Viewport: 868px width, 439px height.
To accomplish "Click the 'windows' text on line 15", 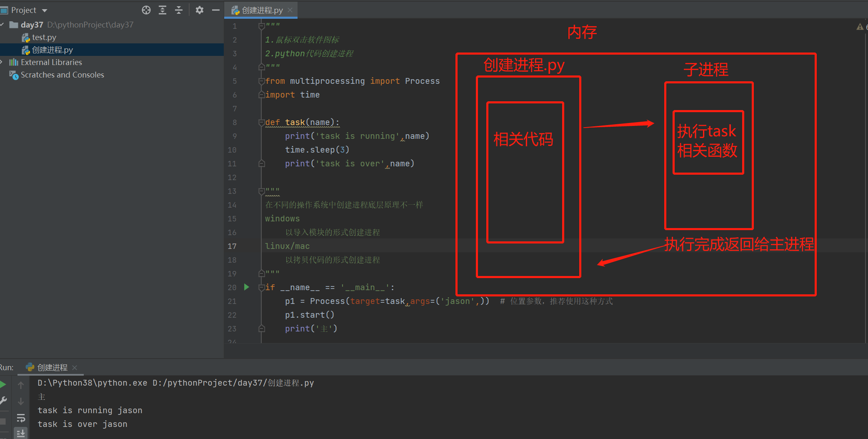I will click(283, 218).
